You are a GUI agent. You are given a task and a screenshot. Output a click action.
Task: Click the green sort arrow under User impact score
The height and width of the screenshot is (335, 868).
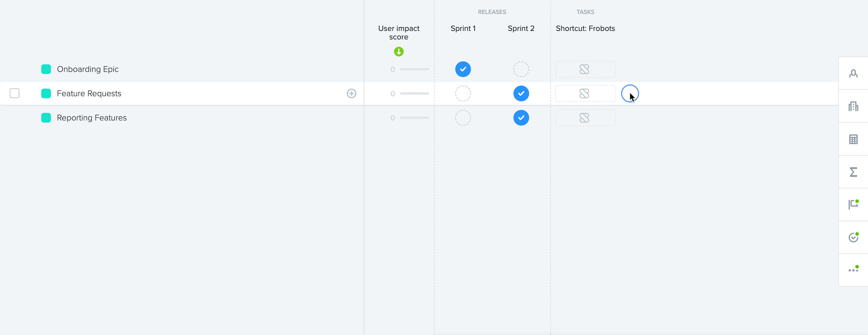point(399,52)
